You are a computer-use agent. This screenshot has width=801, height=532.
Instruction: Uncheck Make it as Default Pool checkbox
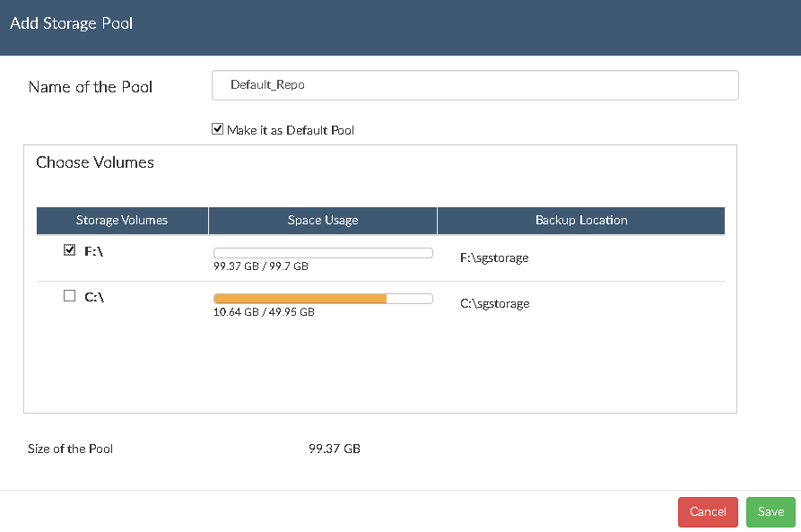[218, 129]
